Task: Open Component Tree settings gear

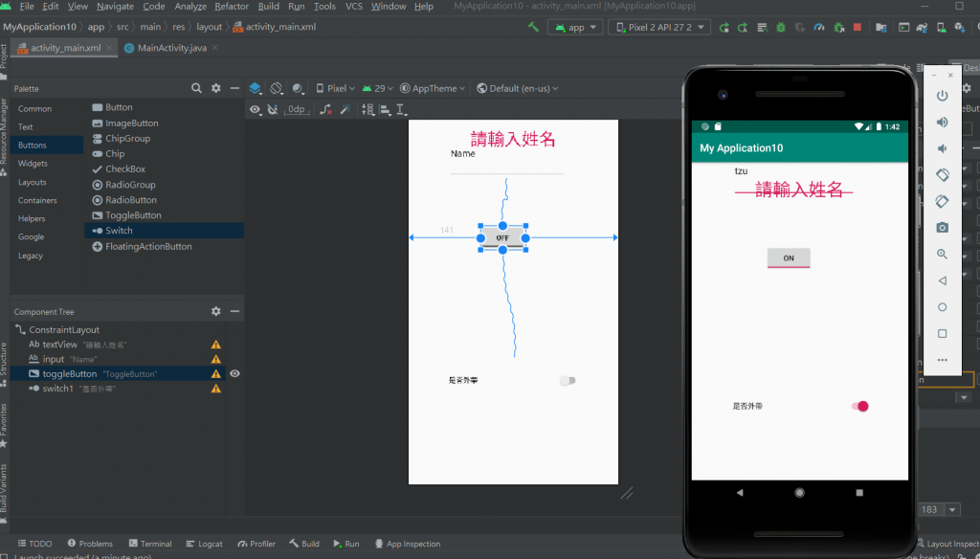Action: pyautogui.click(x=215, y=311)
